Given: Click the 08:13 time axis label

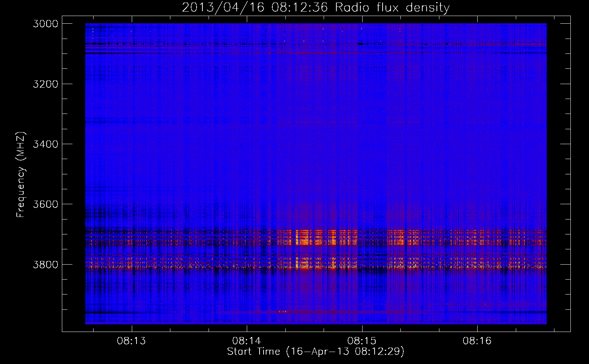Looking at the screenshot, I should (131, 341).
